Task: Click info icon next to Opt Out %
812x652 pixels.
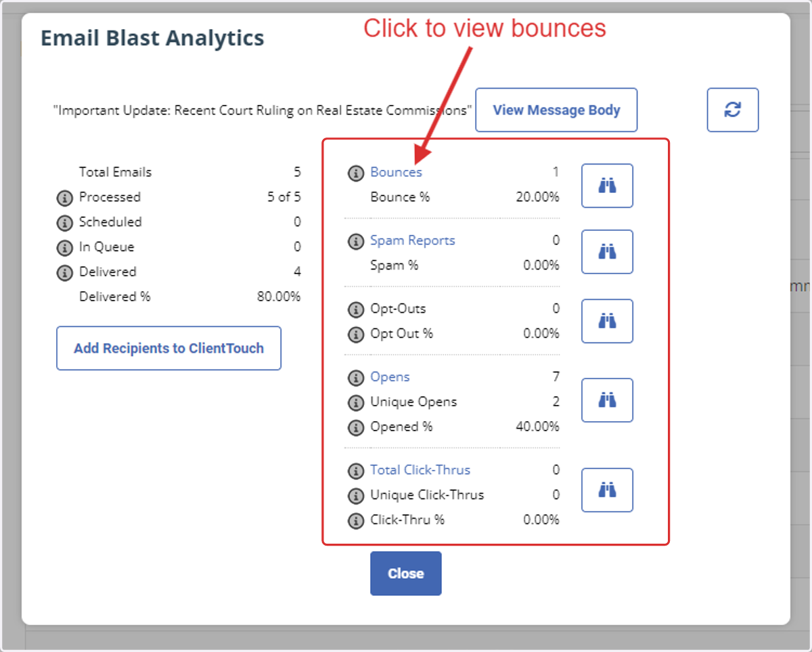Action: coord(356,334)
